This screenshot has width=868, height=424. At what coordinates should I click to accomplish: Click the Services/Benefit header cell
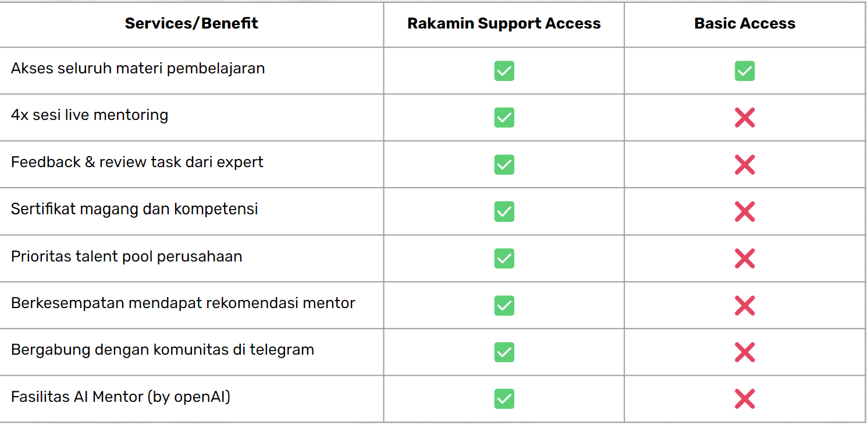point(191,24)
